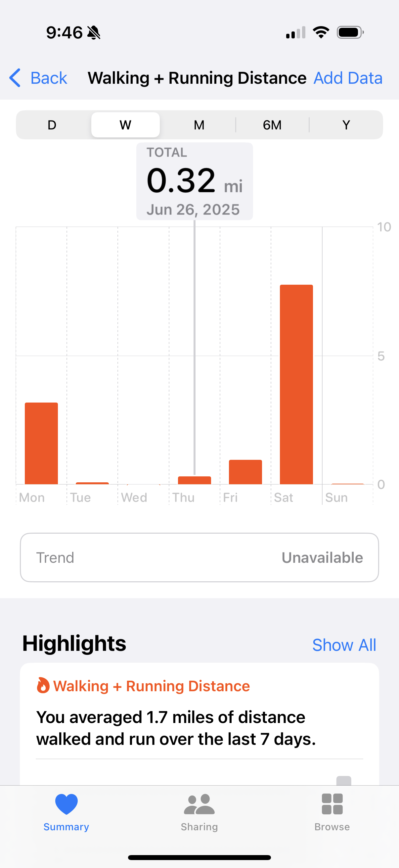This screenshot has width=399, height=868.
Task: Switch chart range to D (day)
Action: pyautogui.click(x=52, y=125)
